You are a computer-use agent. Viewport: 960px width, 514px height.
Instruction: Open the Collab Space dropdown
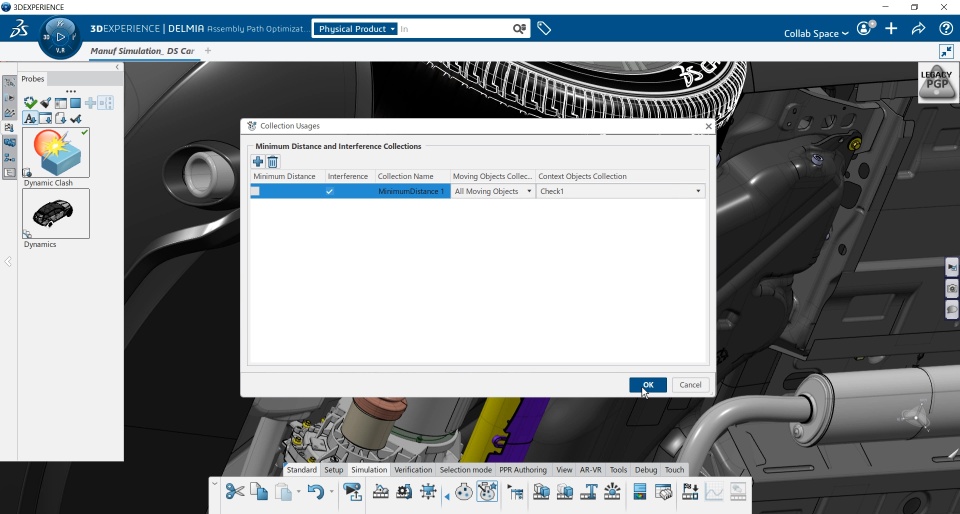click(816, 34)
